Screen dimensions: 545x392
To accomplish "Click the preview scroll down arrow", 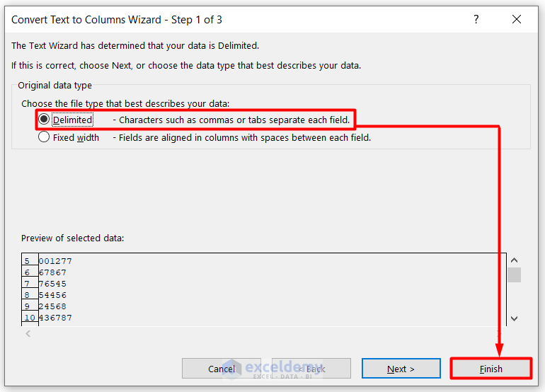I will coord(515,318).
